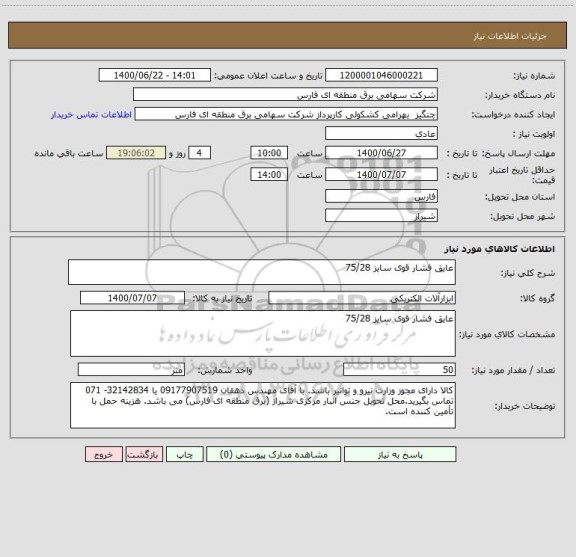
Task: Click unit of measure field متر
Action: pyautogui.click(x=131, y=370)
